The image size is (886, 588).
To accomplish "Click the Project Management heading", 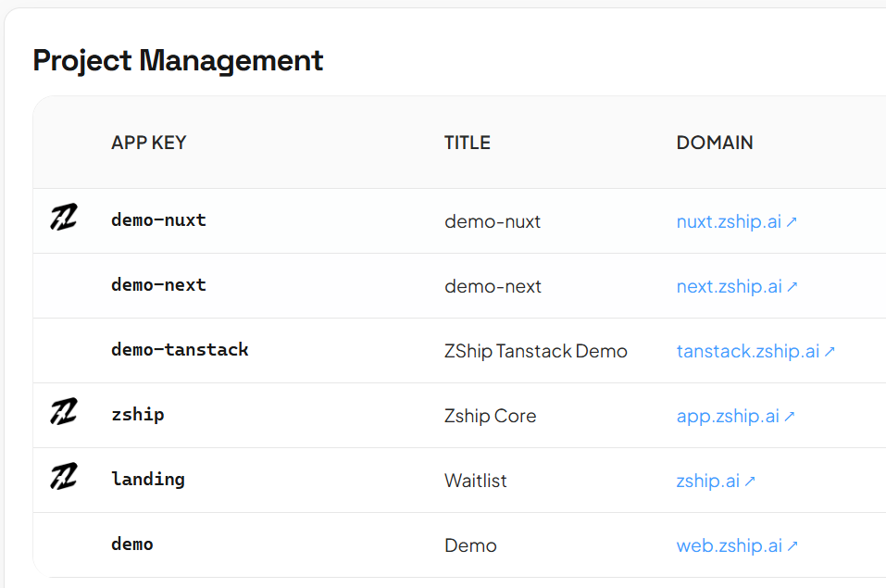I will [178, 60].
